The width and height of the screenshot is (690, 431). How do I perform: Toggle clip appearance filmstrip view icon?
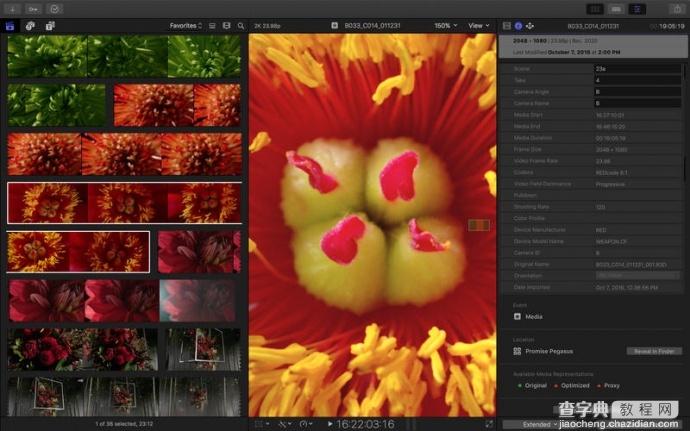point(226,25)
